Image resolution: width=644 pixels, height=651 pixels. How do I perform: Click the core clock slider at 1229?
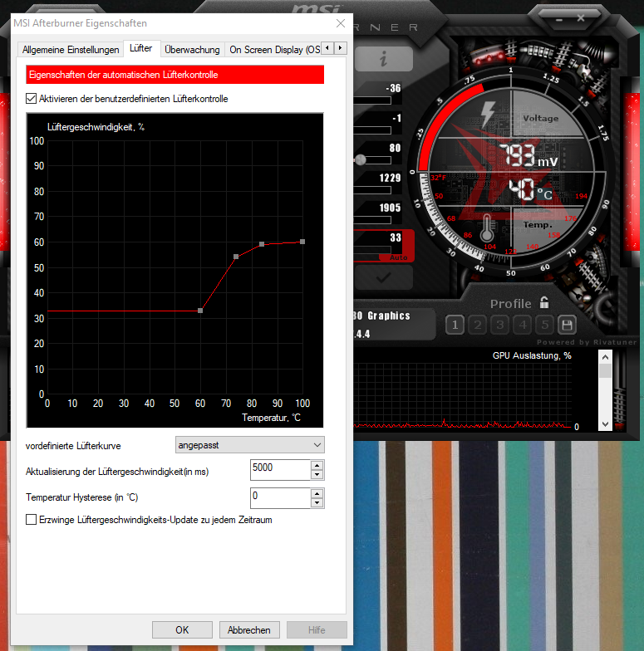(372, 190)
